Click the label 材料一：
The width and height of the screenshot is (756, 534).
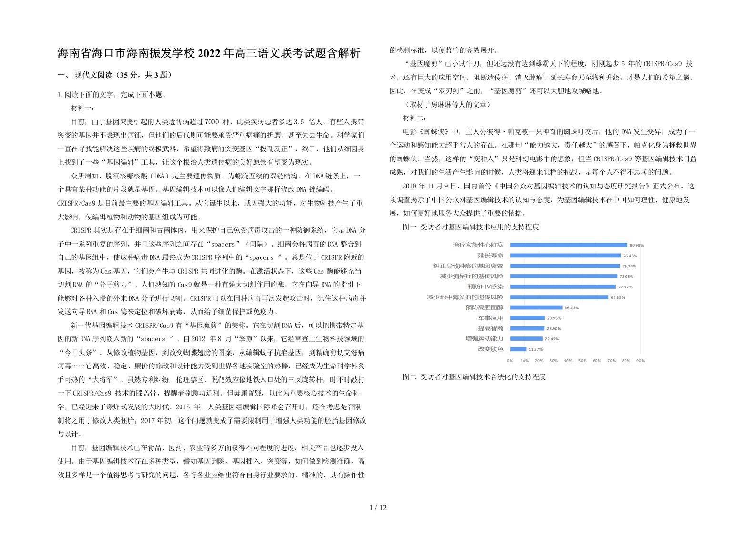(x=83, y=108)
